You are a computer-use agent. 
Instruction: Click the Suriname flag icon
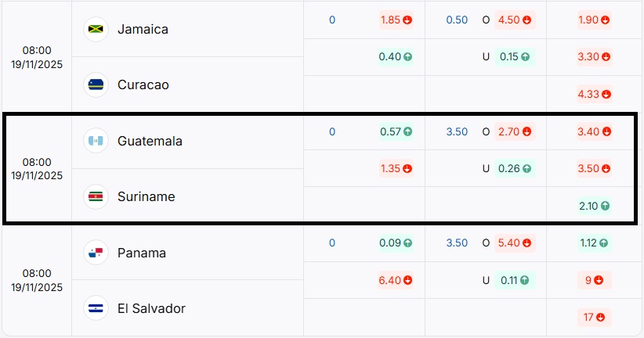click(97, 196)
